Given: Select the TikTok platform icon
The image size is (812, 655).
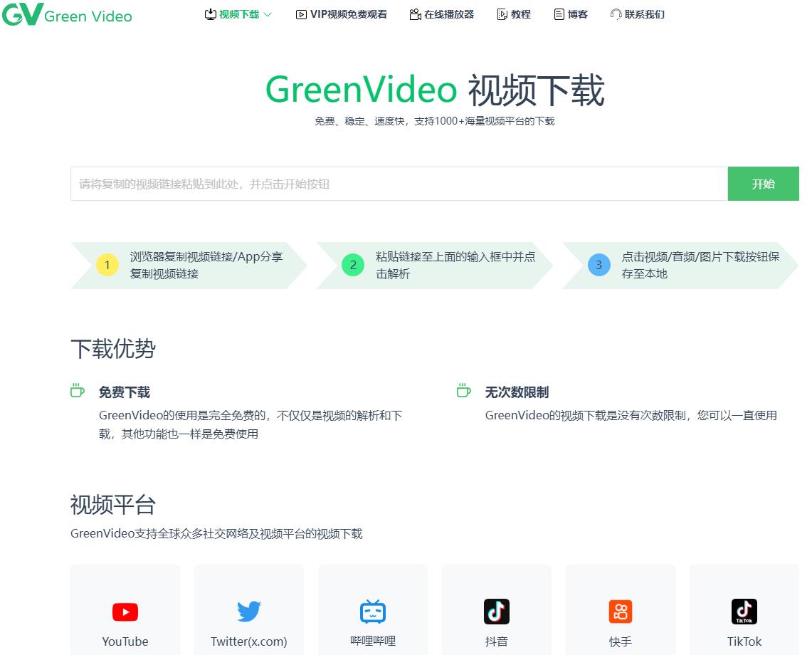Looking at the screenshot, I should point(744,611).
